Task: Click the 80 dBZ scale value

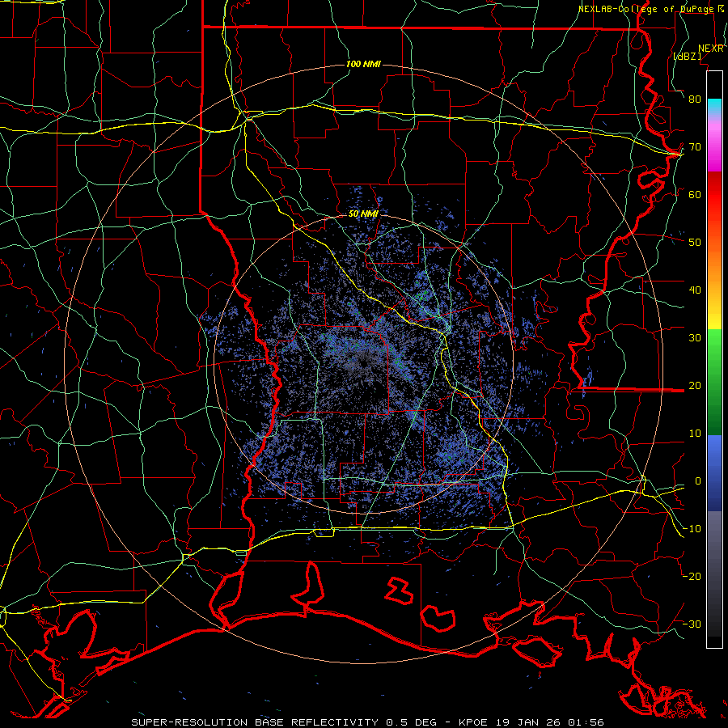Action: click(695, 99)
